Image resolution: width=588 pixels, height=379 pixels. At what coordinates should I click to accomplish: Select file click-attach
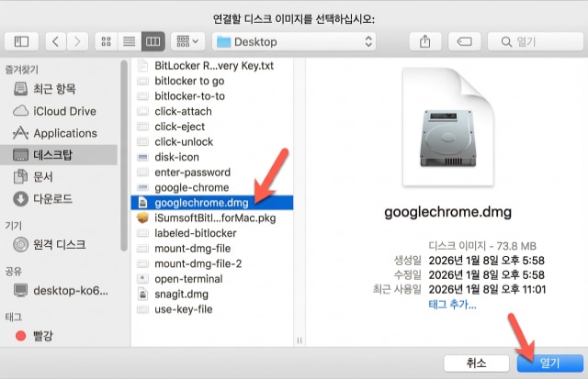coord(212,112)
